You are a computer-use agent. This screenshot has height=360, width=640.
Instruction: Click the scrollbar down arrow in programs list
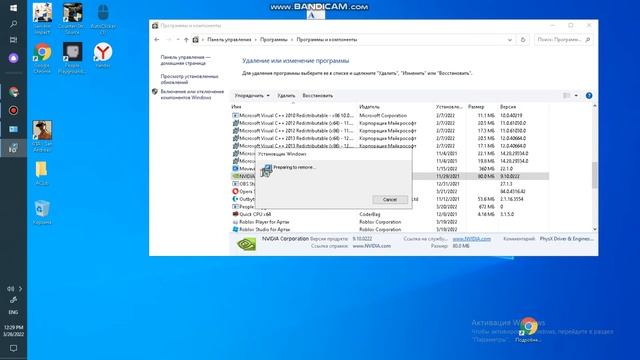pyautogui.click(x=594, y=229)
